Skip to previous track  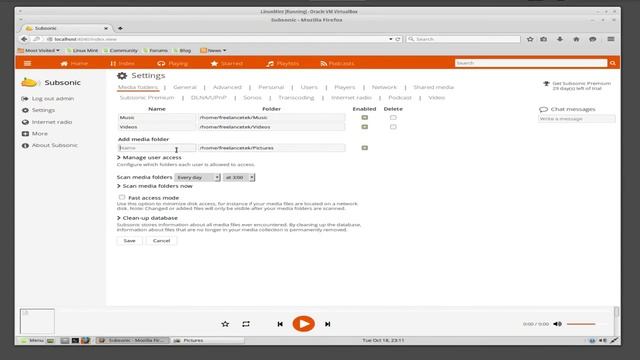tap(280, 324)
